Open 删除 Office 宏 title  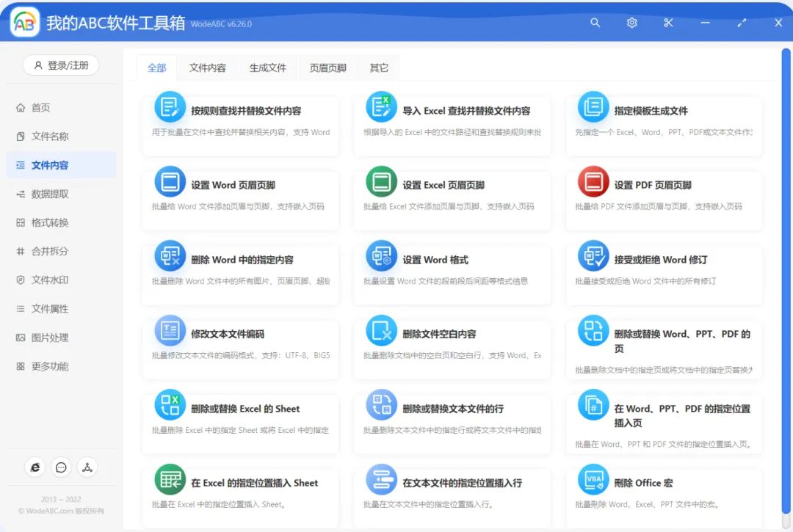pos(643,483)
